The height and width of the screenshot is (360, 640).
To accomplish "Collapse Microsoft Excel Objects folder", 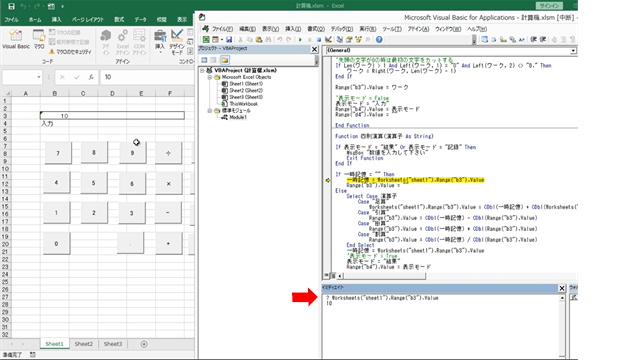I will coord(209,77).
